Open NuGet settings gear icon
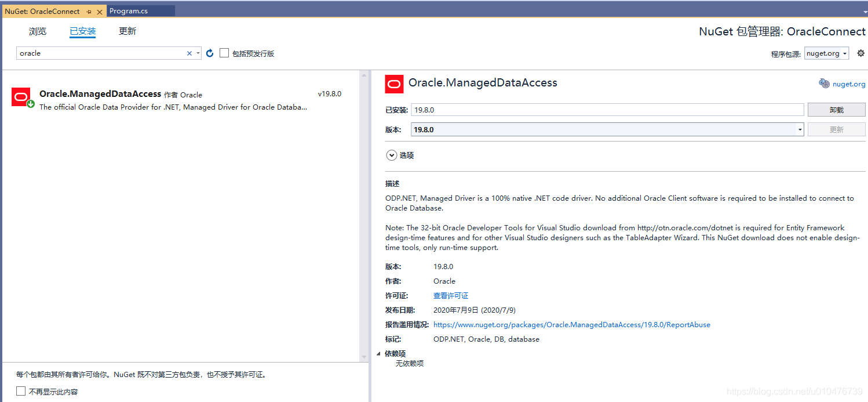Screen dimensions: 868x402 (x=860, y=53)
